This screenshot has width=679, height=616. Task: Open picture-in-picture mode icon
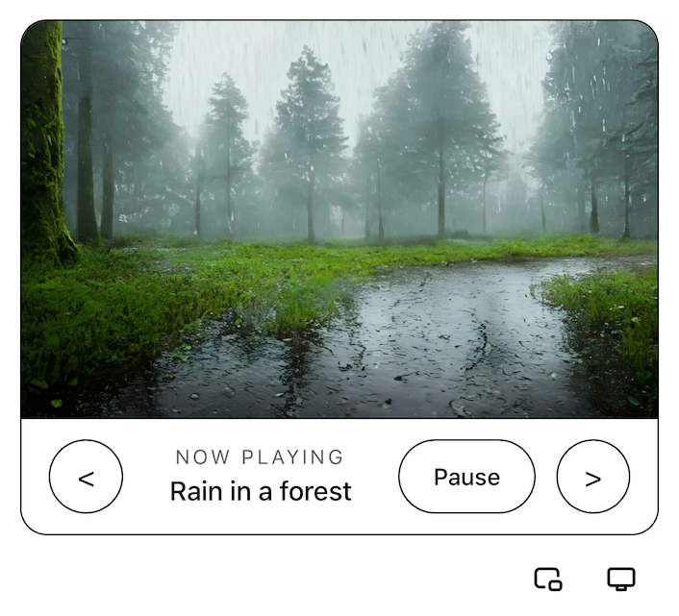pyautogui.click(x=548, y=579)
